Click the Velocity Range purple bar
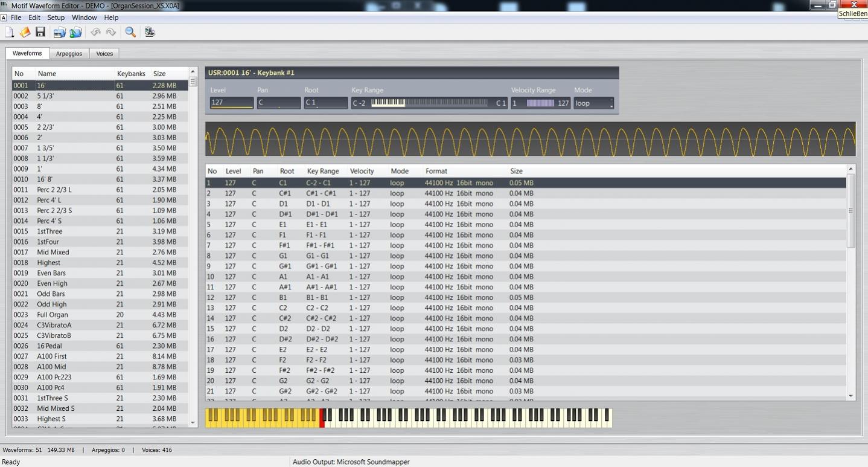Viewport: 868px width, 467px height. coord(540,103)
